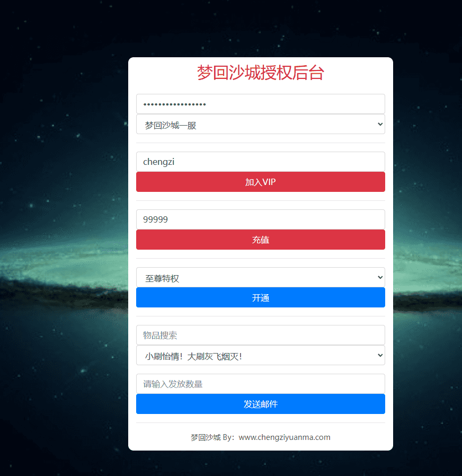Focus the chengzi account name field
Viewport: 462px width, 476px height.
pos(260,162)
